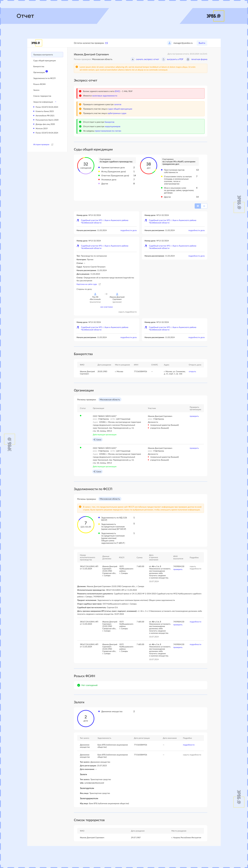Select Розыск ФСИН in the sidebar

tap(39, 84)
